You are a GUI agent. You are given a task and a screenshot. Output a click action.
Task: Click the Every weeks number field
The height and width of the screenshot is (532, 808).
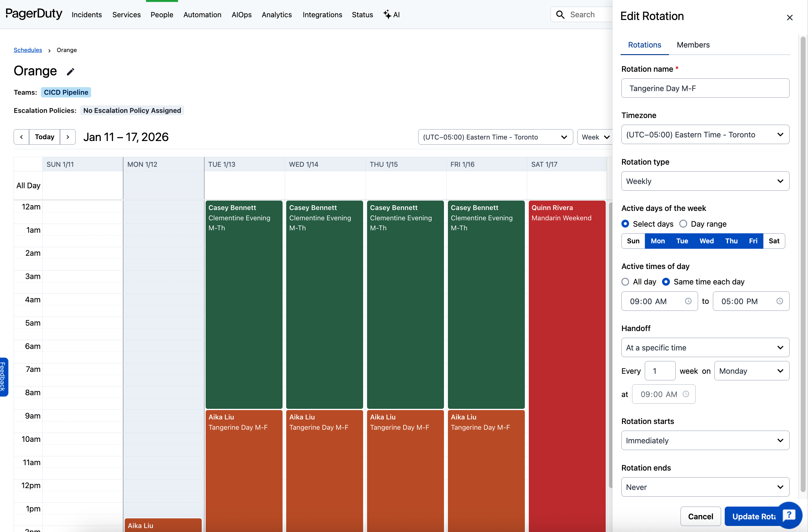(660, 371)
